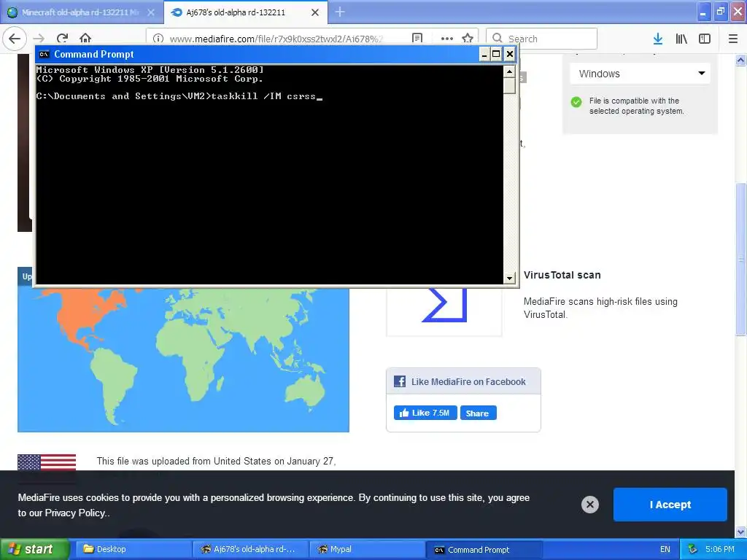Click Like MediaFire on Facebook text
747x560 pixels.
468,381
